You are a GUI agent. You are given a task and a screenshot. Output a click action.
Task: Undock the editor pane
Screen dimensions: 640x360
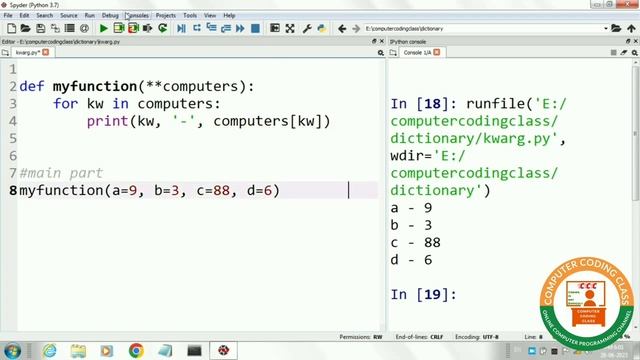pos(374,41)
